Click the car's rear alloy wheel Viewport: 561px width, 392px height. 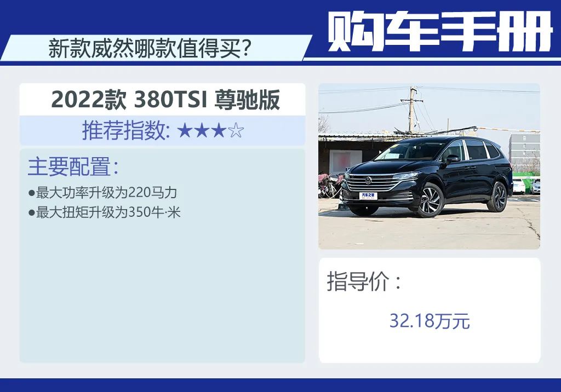(x=499, y=197)
